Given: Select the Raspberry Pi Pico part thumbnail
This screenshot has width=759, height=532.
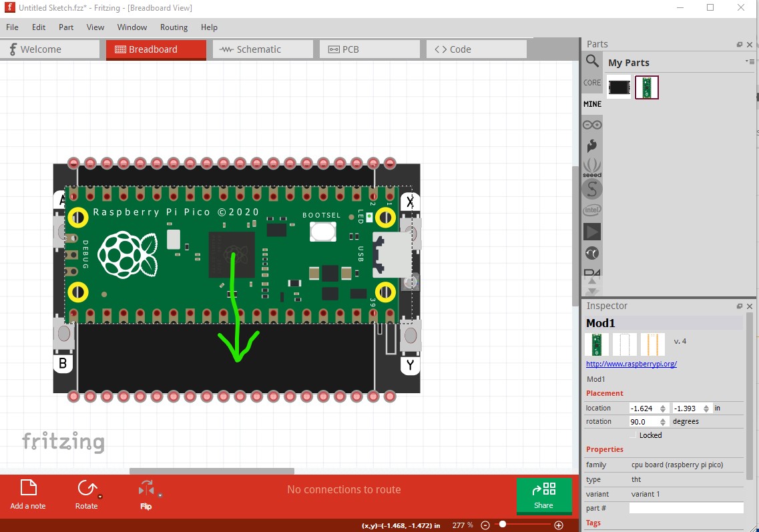Looking at the screenshot, I should (x=647, y=87).
